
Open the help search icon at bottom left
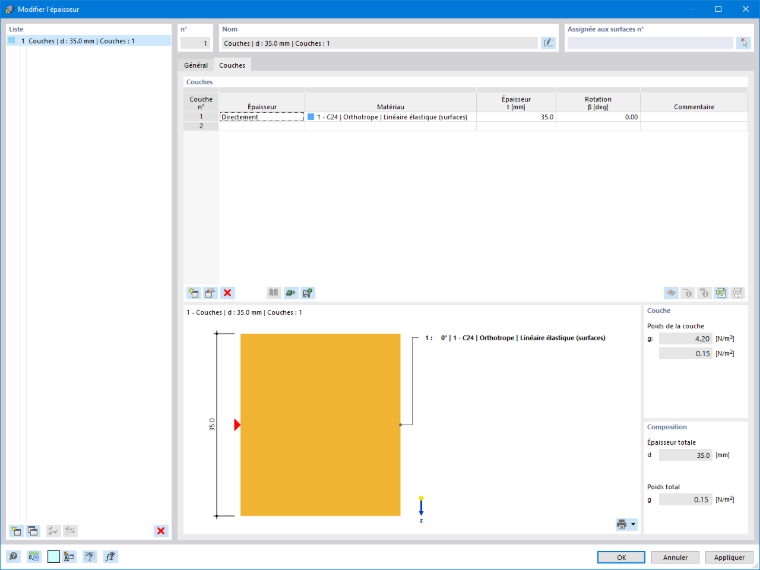pyautogui.click(x=14, y=556)
